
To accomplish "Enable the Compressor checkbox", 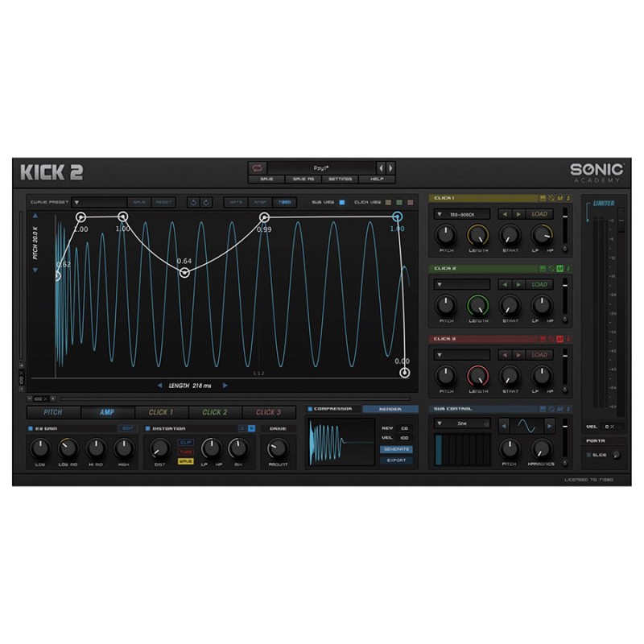I will click(x=310, y=409).
